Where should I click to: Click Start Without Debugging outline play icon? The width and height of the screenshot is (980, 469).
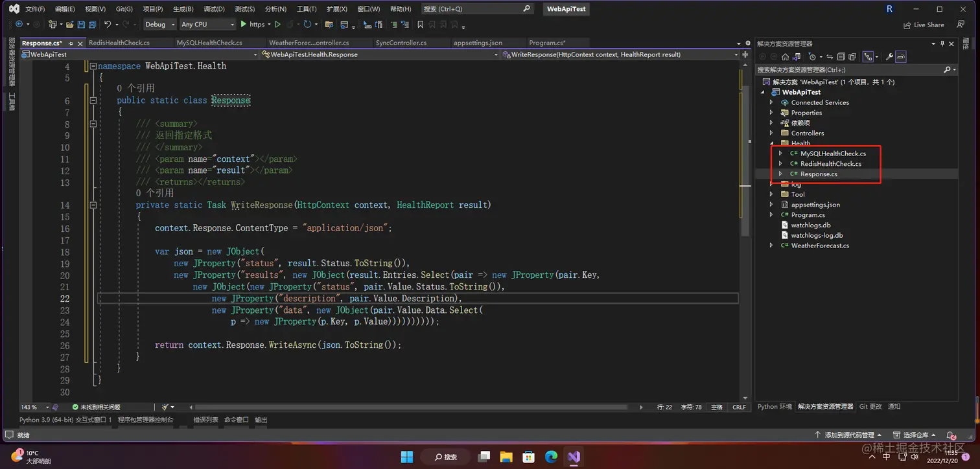pos(277,25)
